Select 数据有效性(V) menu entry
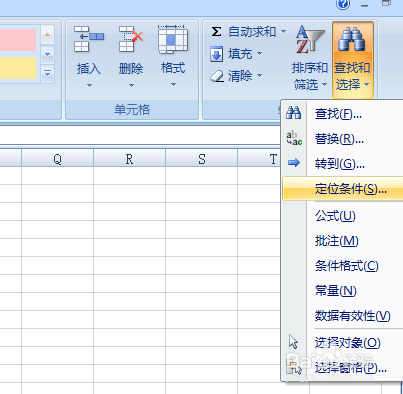Viewport: 403px width, 394px height. point(342,315)
